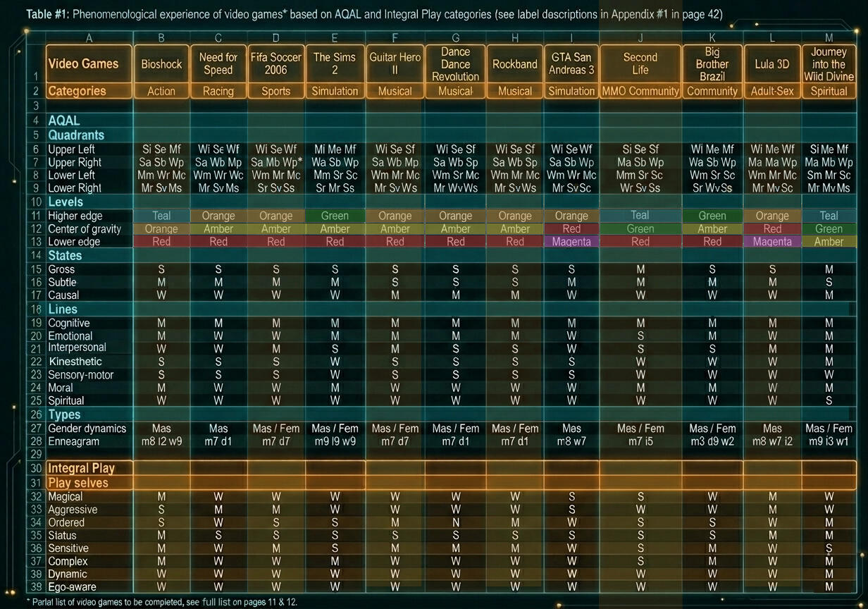Image resolution: width=868 pixels, height=609 pixels.
Task: Select the Enneagram row label
Action: pos(73,442)
